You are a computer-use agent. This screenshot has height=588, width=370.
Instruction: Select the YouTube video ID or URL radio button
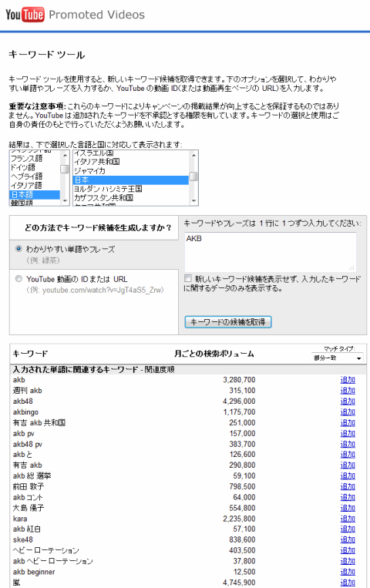tap(18, 279)
